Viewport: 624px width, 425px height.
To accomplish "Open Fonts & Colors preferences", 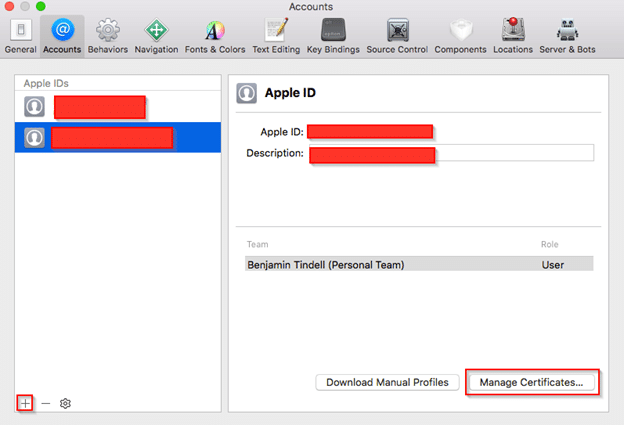I will coord(215,37).
